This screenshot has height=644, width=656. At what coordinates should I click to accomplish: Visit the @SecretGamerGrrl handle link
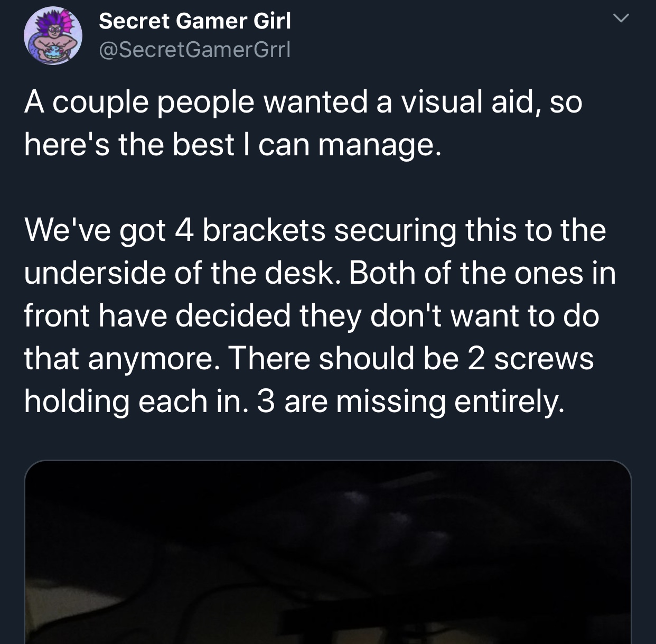tap(195, 50)
